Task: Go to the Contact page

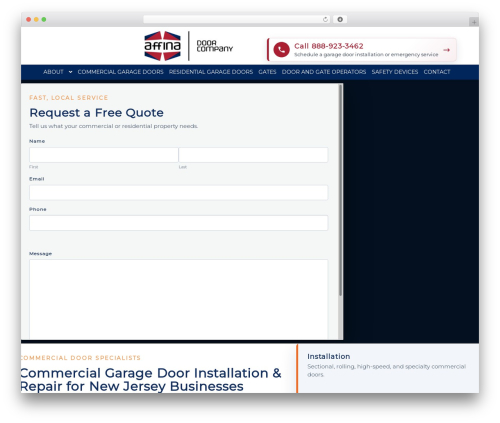Action: (437, 72)
